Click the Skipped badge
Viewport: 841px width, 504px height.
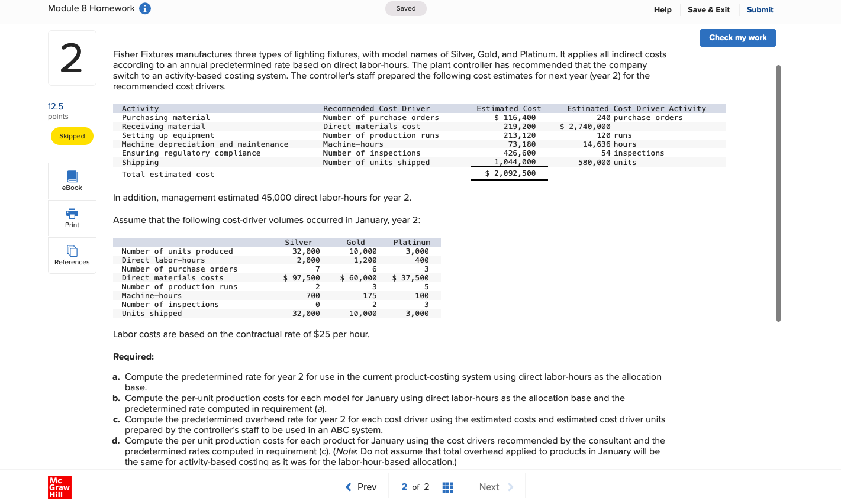[x=72, y=136]
